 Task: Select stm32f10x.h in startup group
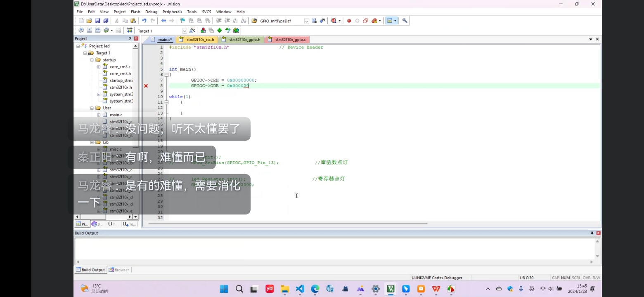tap(121, 87)
